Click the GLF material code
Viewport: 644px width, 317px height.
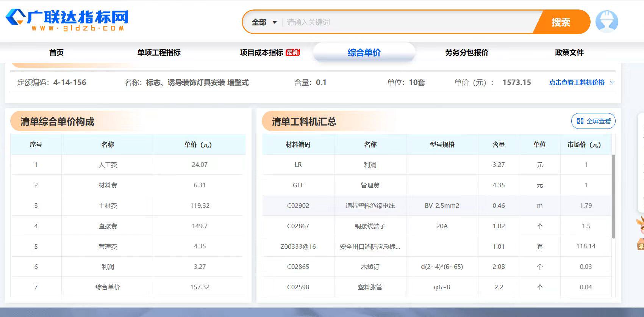tap(298, 185)
